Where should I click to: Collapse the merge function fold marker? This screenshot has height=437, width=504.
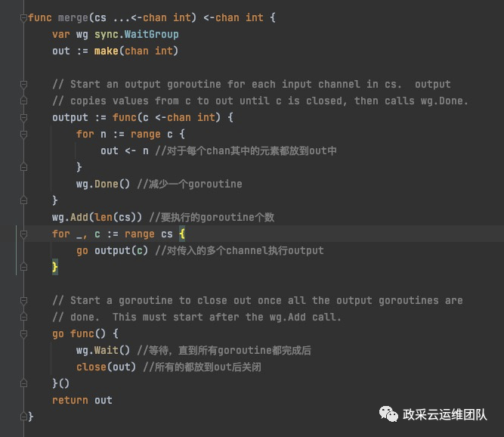(x=23, y=17)
